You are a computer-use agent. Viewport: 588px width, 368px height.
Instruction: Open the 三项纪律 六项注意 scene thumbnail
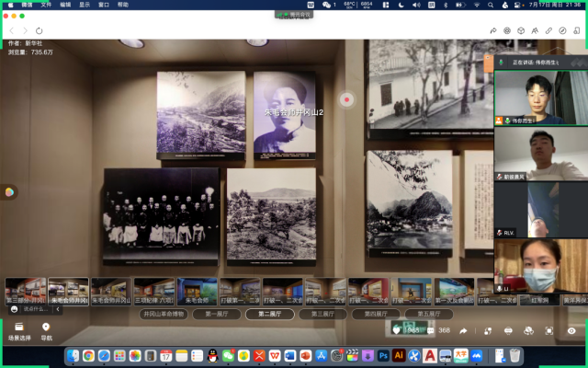[x=154, y=292]
